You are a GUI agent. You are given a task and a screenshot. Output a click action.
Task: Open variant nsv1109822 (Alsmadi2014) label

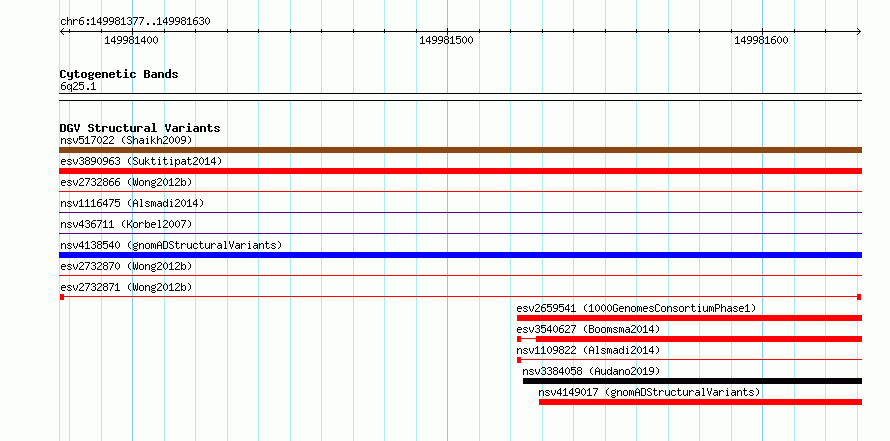(x=588, y=350)
